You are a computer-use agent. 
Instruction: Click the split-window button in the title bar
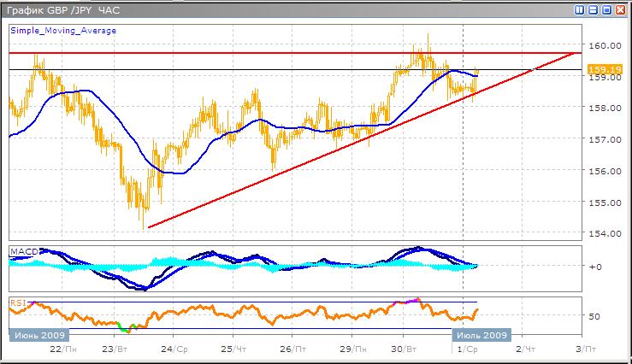coord(592,10)
